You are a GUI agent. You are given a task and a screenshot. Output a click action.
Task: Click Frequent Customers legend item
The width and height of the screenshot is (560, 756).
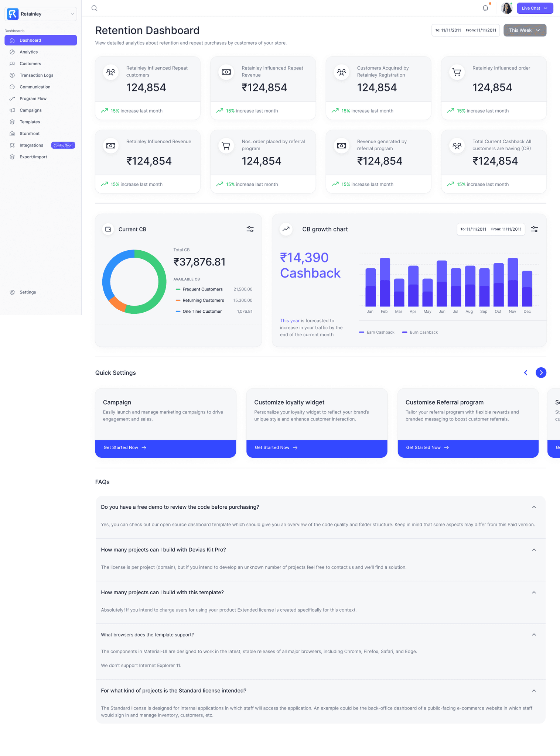coord(214,289)
